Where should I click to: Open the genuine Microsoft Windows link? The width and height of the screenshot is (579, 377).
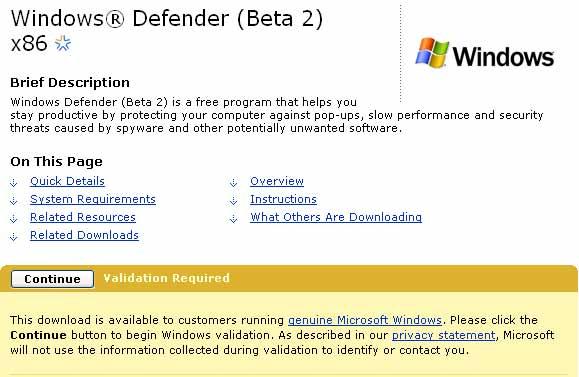(x=365, y=320)
